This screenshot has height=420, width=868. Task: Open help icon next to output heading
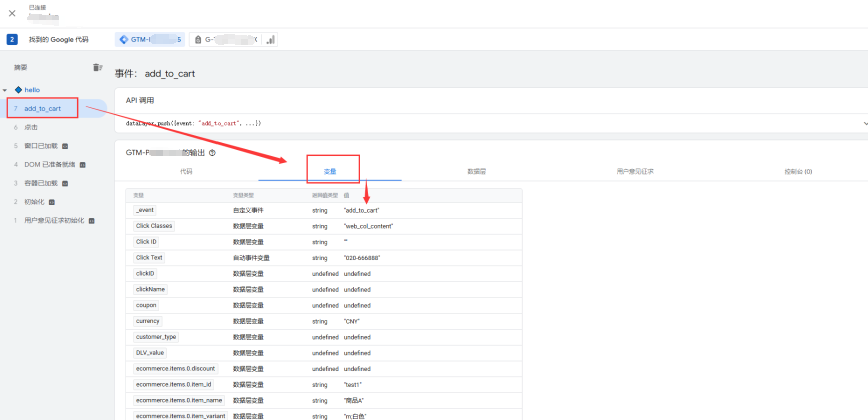[x=212, y=153]
